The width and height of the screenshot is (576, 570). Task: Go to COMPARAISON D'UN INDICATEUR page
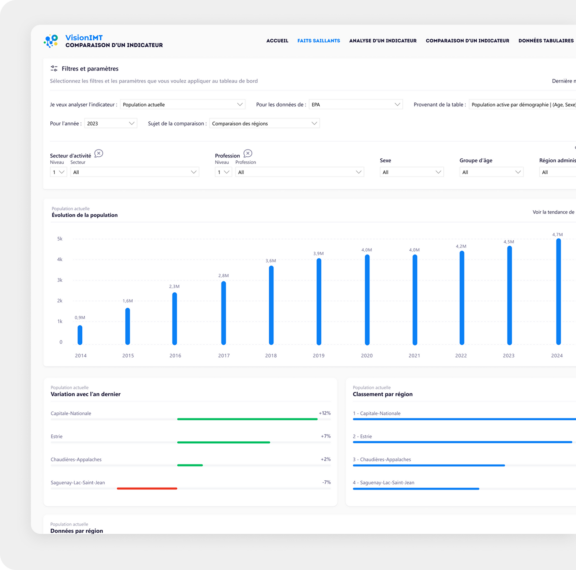pos(467,41)
